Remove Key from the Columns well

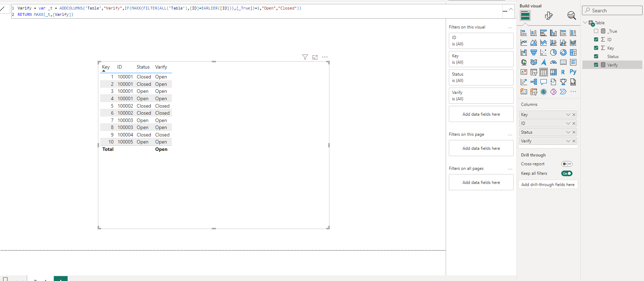coord(574,115)
